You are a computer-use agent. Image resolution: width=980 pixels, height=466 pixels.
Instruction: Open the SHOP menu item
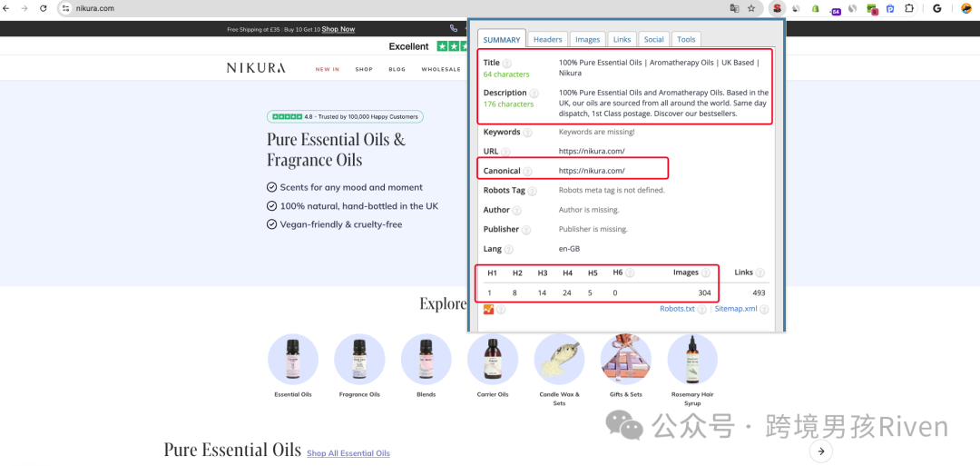(364, 69)
